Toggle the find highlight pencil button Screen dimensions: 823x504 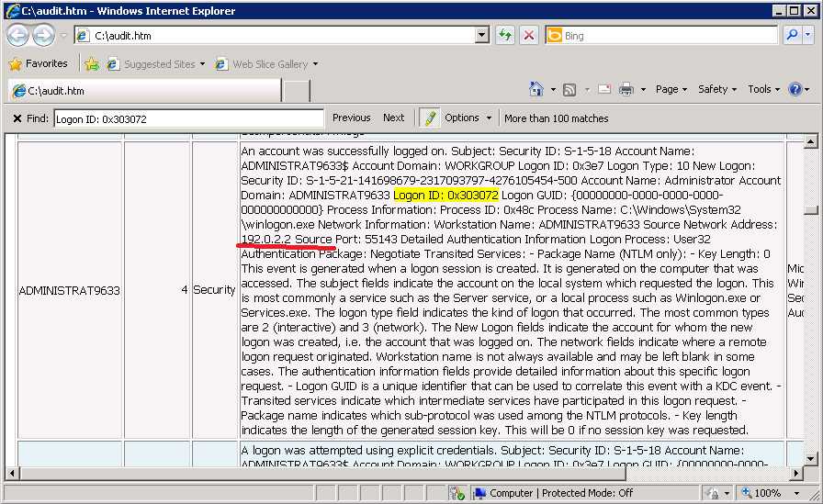click(x=430, y=118)
